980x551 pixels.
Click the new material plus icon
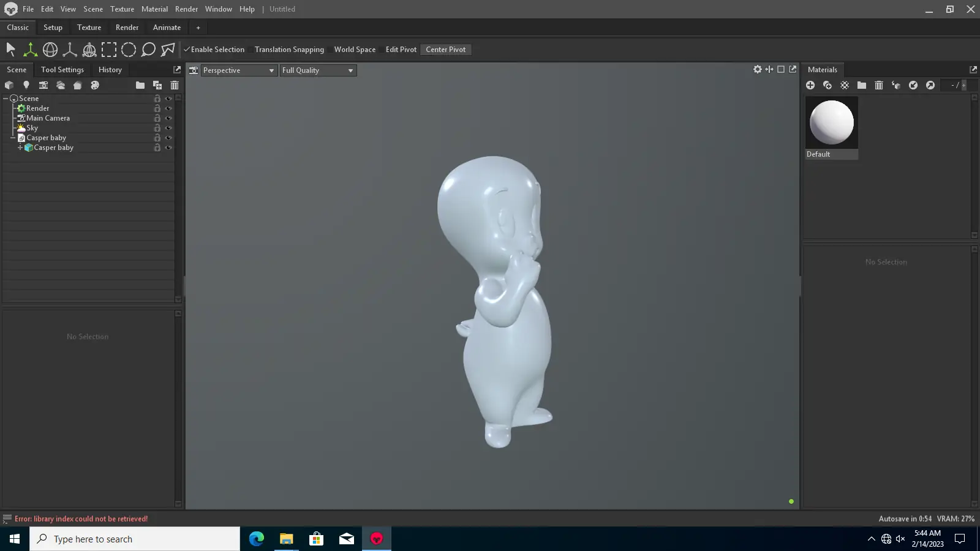click(810, 85)
